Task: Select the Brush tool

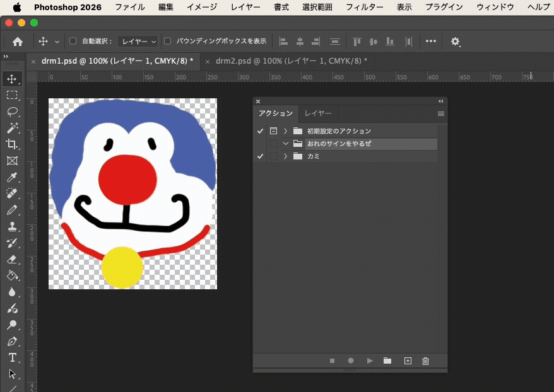Action: [12, 210]
